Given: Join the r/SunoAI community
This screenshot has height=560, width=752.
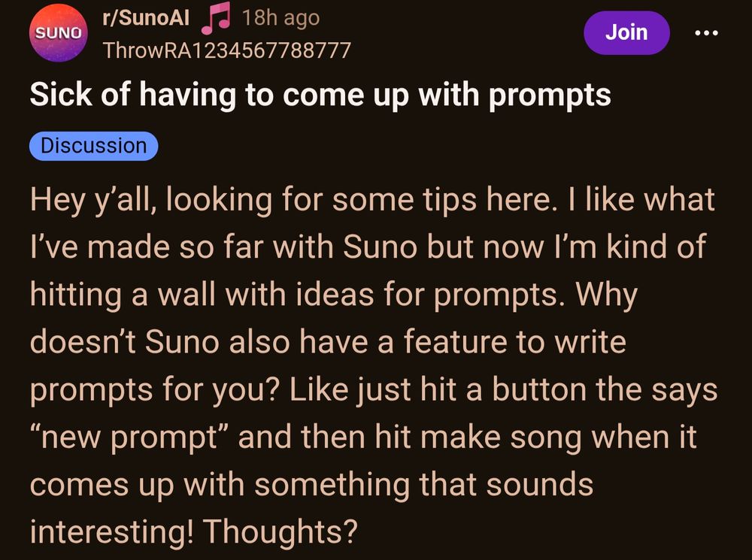Looking at the screenshot, I should point(626,33).
